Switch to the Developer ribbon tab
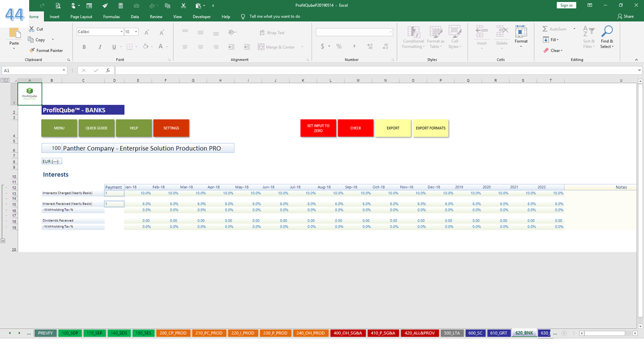 point(202,17)
